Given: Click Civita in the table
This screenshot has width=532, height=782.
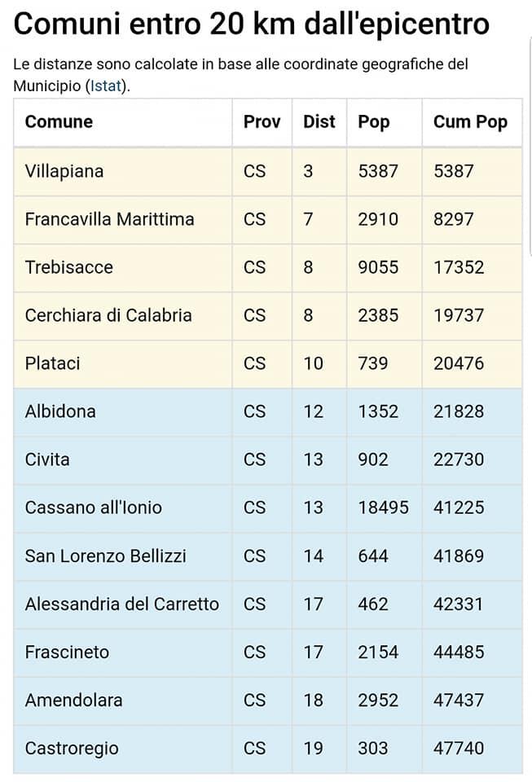Looking at the screenshot, I should point(47,459).
